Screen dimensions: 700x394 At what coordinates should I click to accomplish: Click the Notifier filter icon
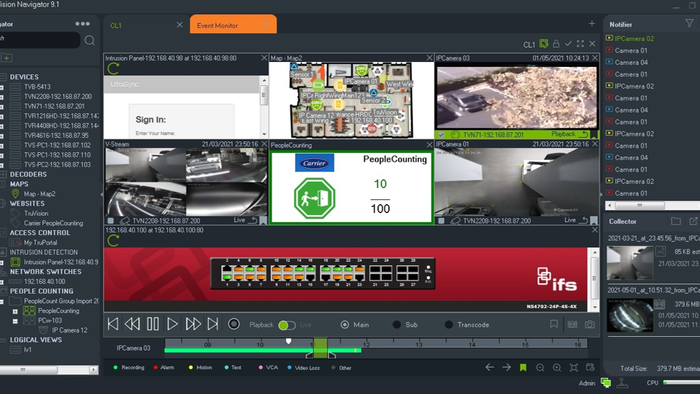689,24
